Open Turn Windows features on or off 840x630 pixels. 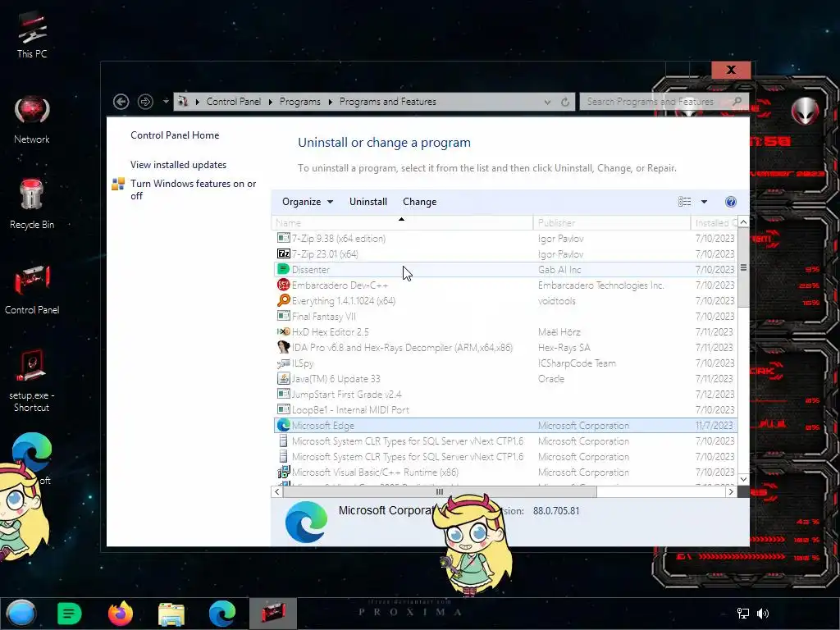click(x=193, y=189)
